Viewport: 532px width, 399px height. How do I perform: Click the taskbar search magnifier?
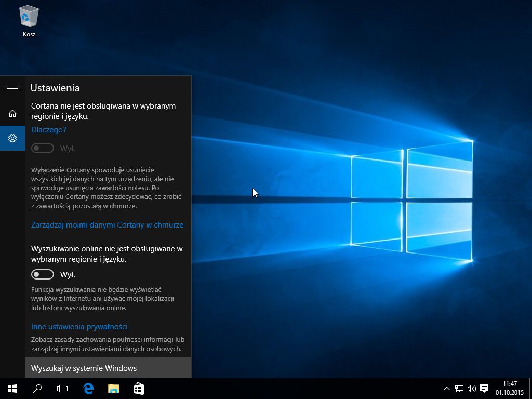(37, 389)
